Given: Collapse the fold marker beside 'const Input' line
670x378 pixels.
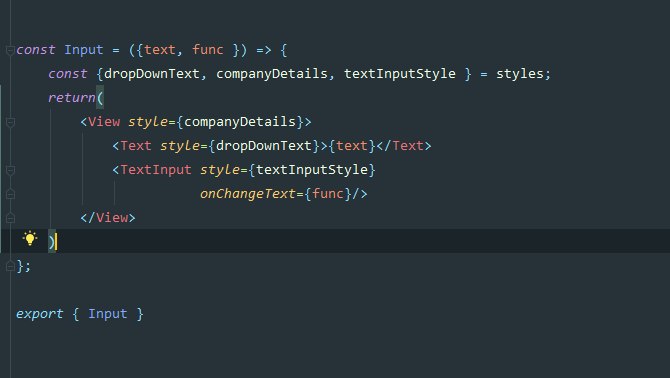Looking at the screenshot, I should pos(10,50).
